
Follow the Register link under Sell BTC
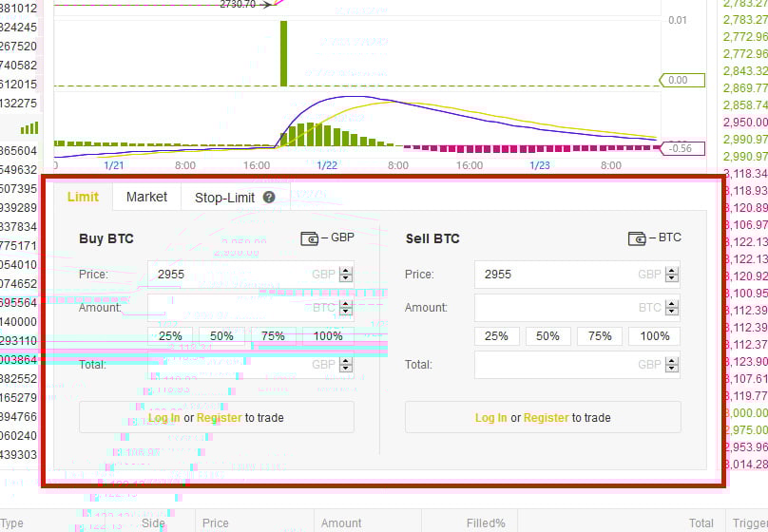pos(547,417)
